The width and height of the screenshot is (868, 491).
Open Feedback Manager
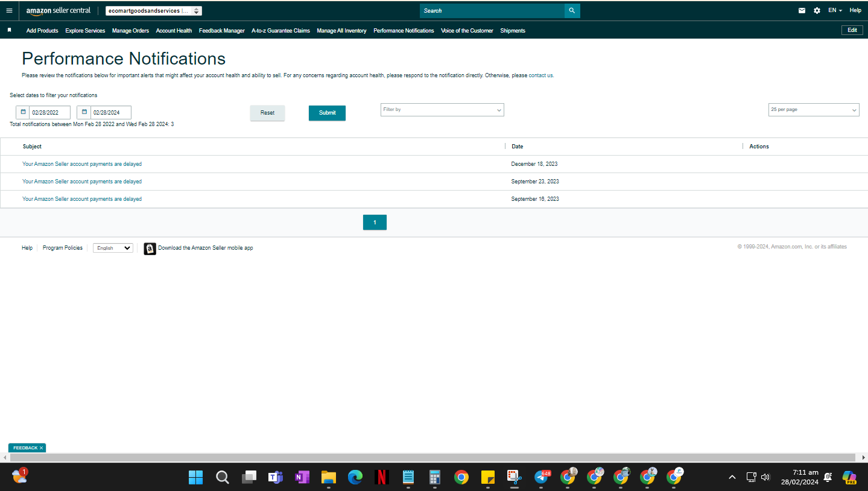coord(222,31)
